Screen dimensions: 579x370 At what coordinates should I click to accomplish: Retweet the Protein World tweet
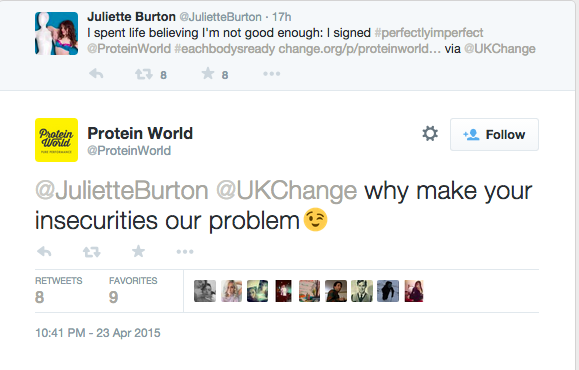(92, 252)
